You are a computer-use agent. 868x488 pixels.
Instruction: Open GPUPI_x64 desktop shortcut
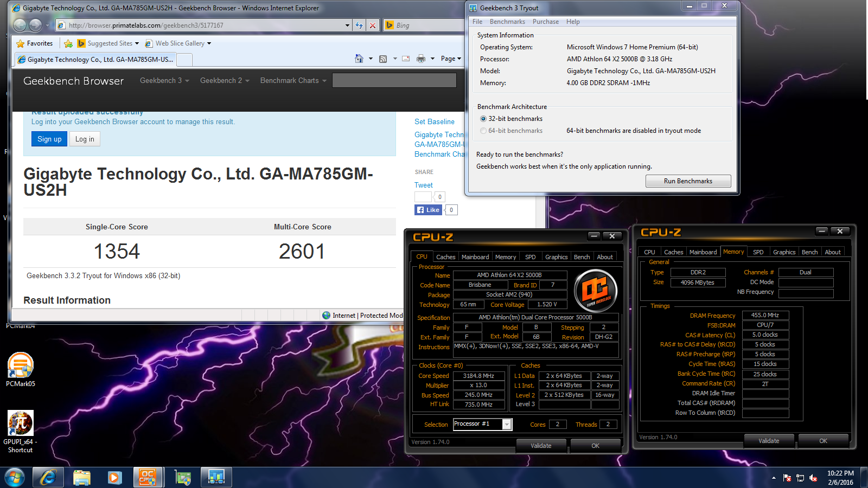21,432
